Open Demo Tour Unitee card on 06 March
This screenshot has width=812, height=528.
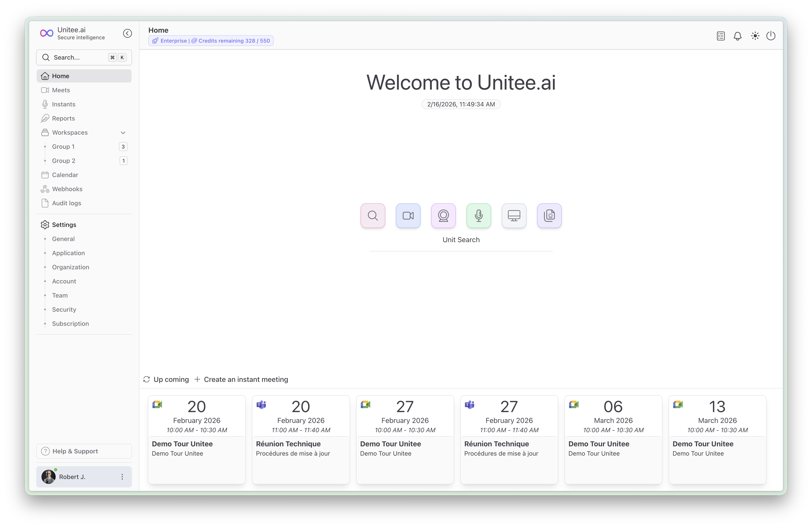pos(613,440)
